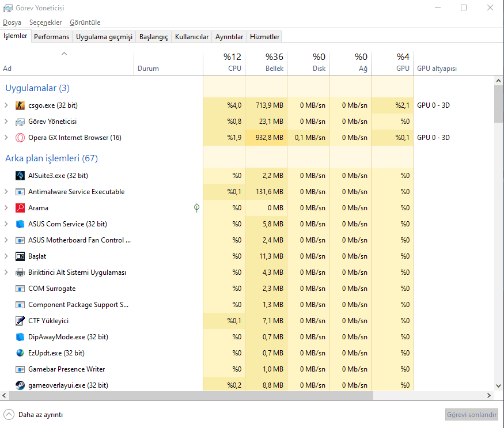The height and width of the screenshot is (428, 504).
Task: Click the Görev Yöneticisi process icon
Action: (x=20, y=122)
